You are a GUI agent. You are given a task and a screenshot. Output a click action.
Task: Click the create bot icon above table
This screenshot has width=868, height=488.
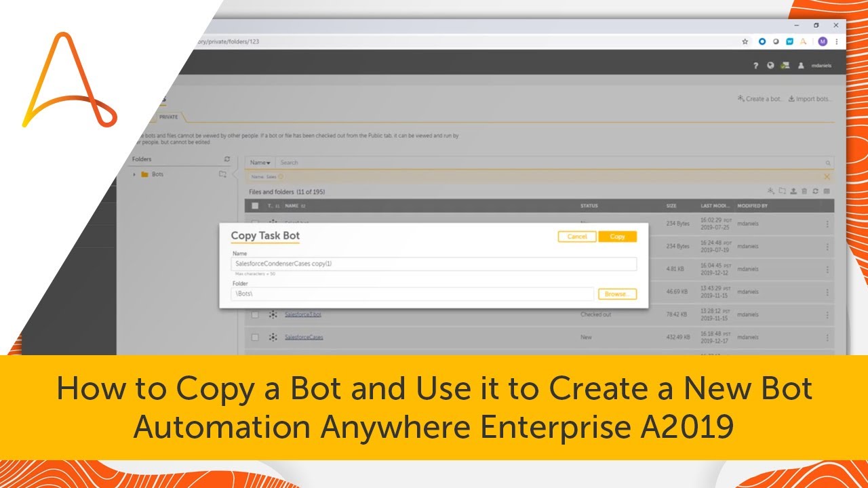pyautogui.click(x=770, y=191)
